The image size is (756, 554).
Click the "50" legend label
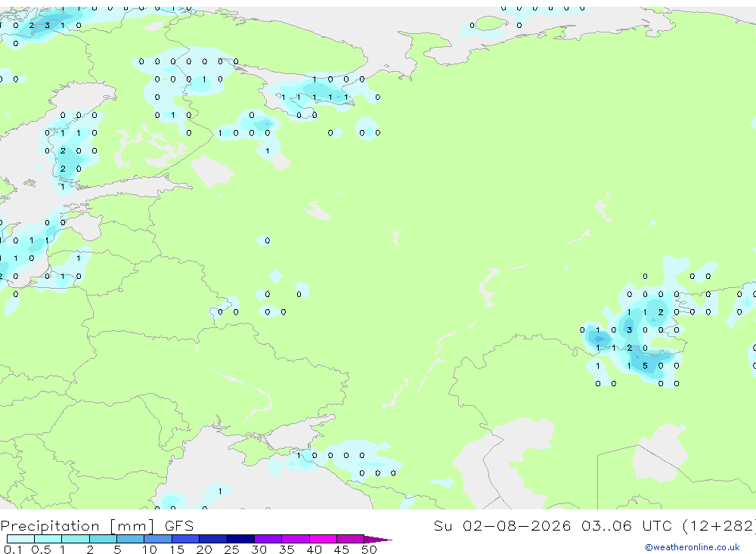tap(369, 549)
